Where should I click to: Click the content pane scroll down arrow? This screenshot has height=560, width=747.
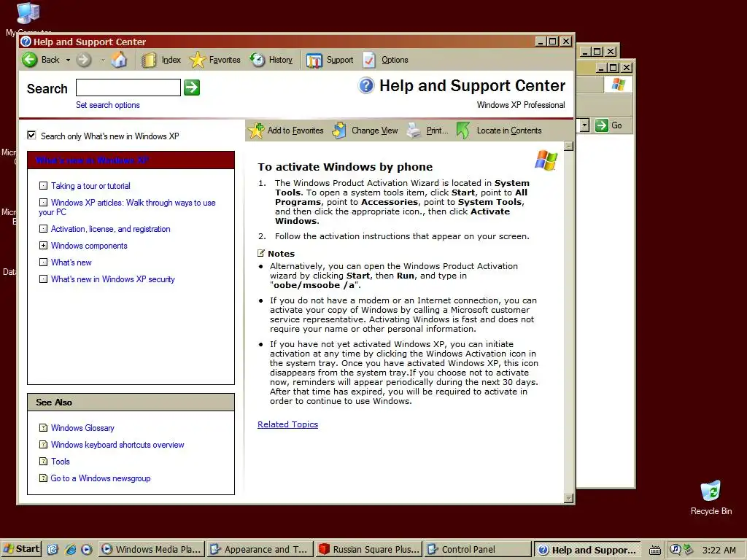[x=568, y=498]
